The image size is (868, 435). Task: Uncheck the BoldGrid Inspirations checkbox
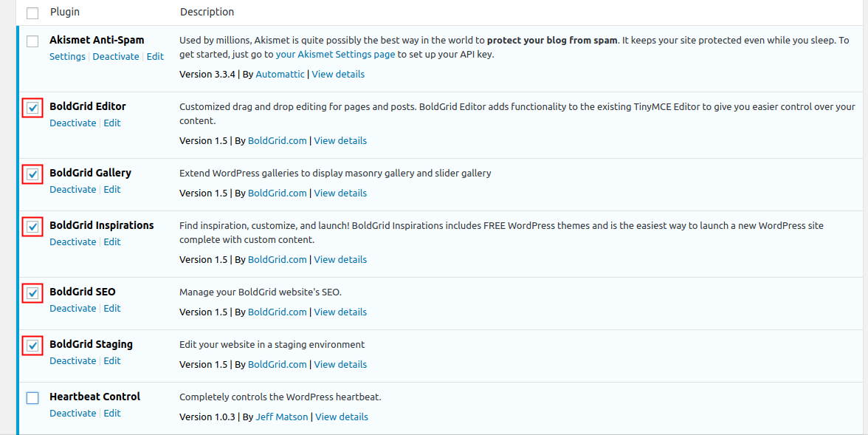coord(32,227)
